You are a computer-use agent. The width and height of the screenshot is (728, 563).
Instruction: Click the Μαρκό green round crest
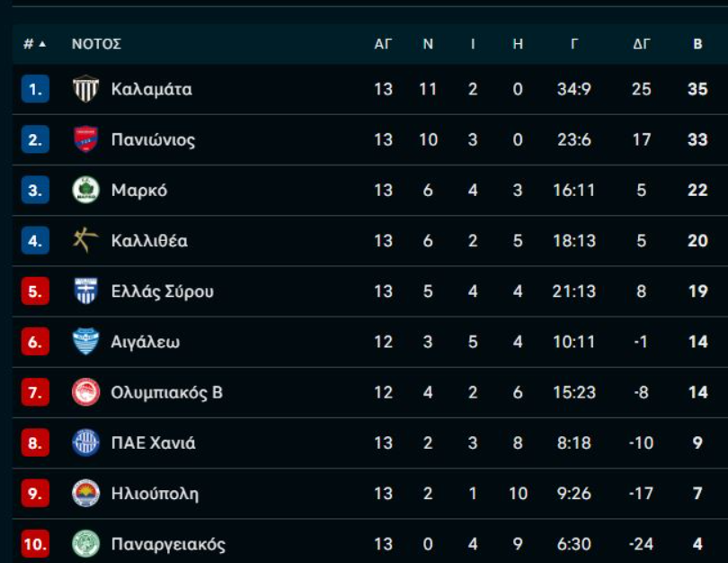tap(85, 190)
